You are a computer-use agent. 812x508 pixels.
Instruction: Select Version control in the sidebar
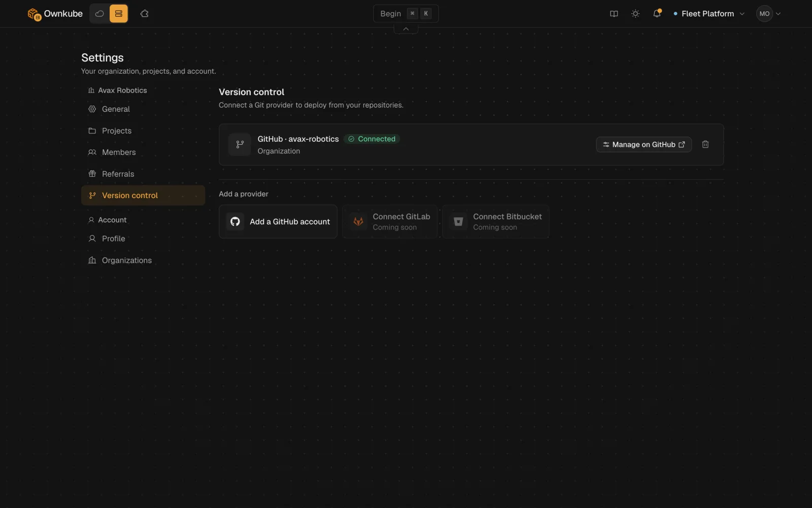point(143,196)
